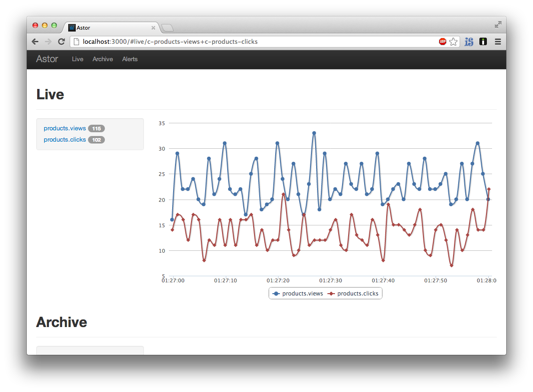The image size is (533, 392).
Task: Select the products.views metric link
Action: click(64, 128)
